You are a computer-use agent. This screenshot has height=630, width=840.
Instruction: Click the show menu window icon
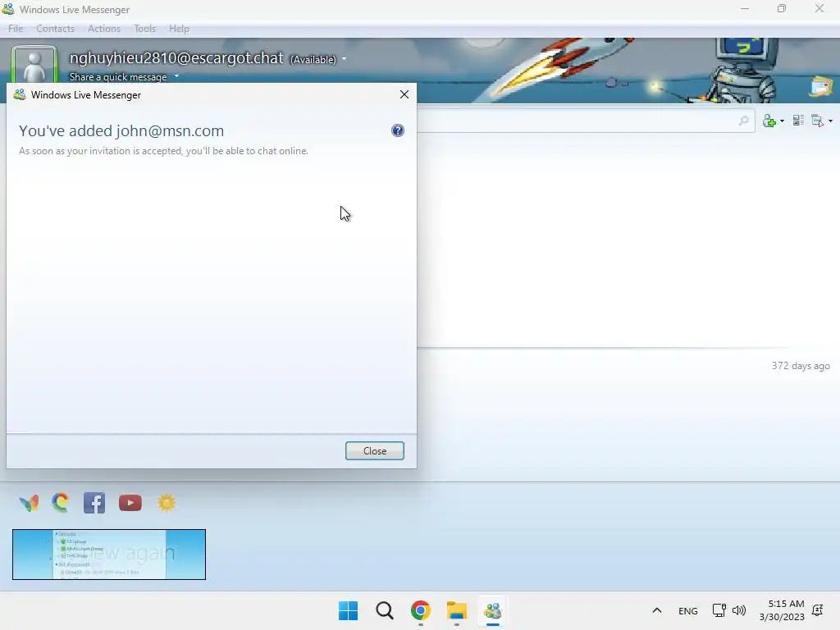coord(818,121)
